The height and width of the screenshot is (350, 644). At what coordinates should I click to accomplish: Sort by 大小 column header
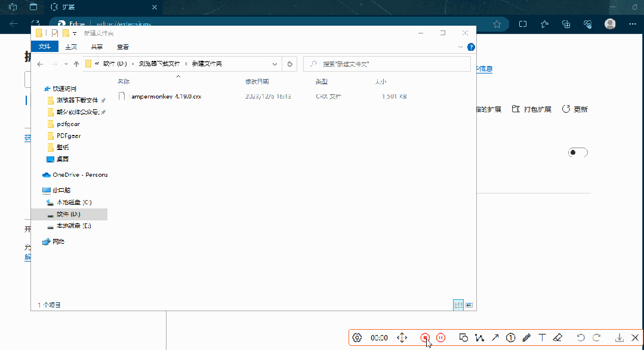click(x=380, y=82)
